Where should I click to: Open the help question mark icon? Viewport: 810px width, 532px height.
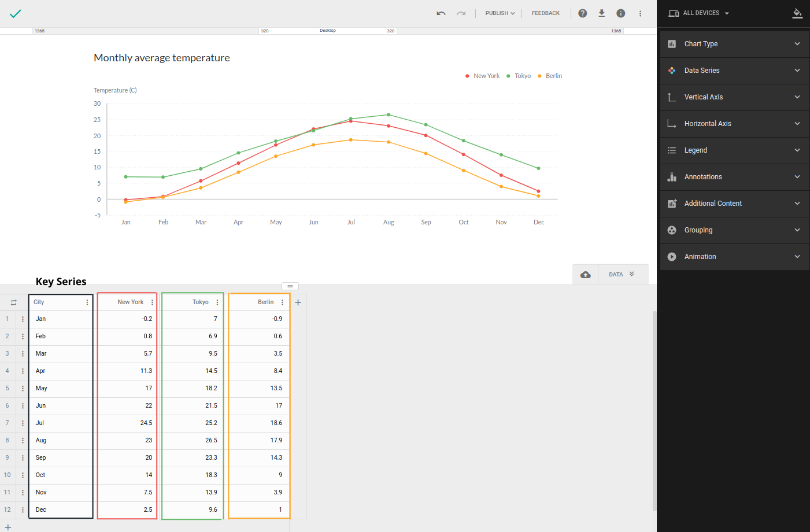pos(583,13)
